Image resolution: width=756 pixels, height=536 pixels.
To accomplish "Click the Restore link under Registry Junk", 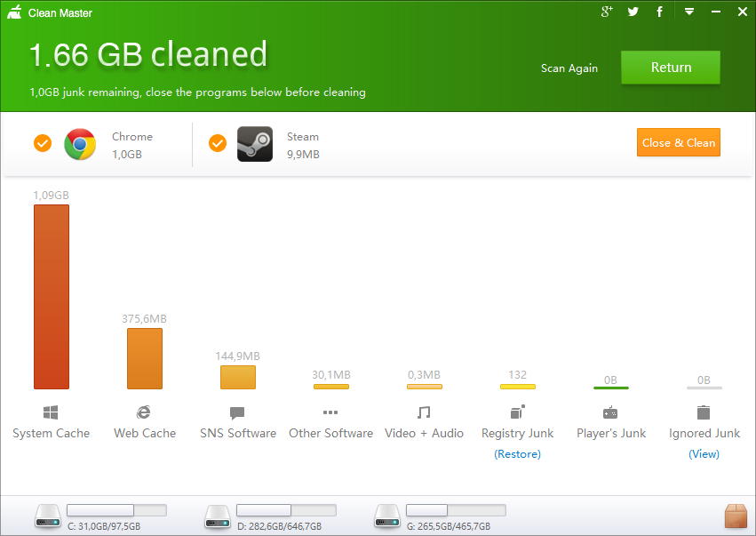I will [517, 454].
